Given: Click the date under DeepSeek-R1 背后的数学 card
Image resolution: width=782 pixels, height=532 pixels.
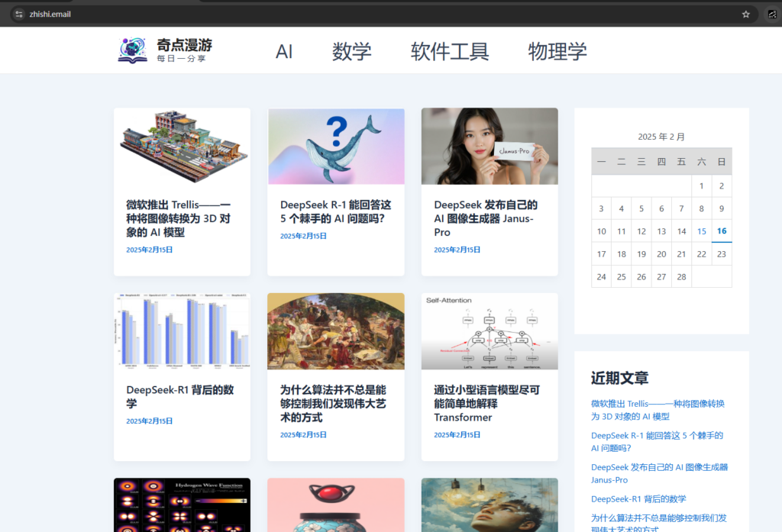Looking at the screenshot, I should point(149,421).
